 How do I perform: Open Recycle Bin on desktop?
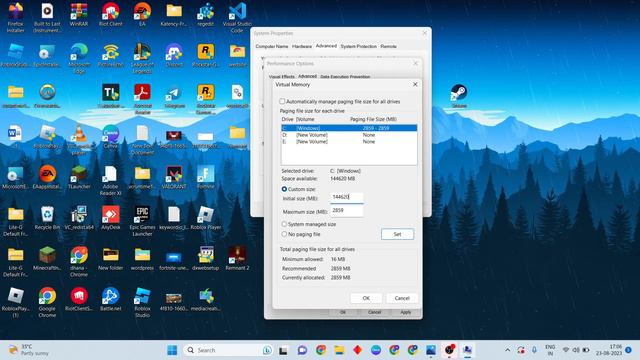click(47, 218)
